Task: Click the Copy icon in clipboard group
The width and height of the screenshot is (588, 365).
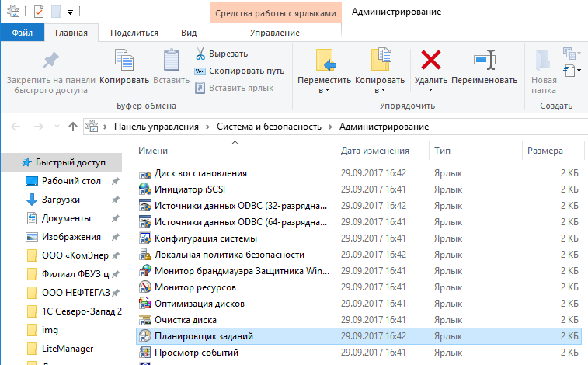Action: [x=124, y=60]
